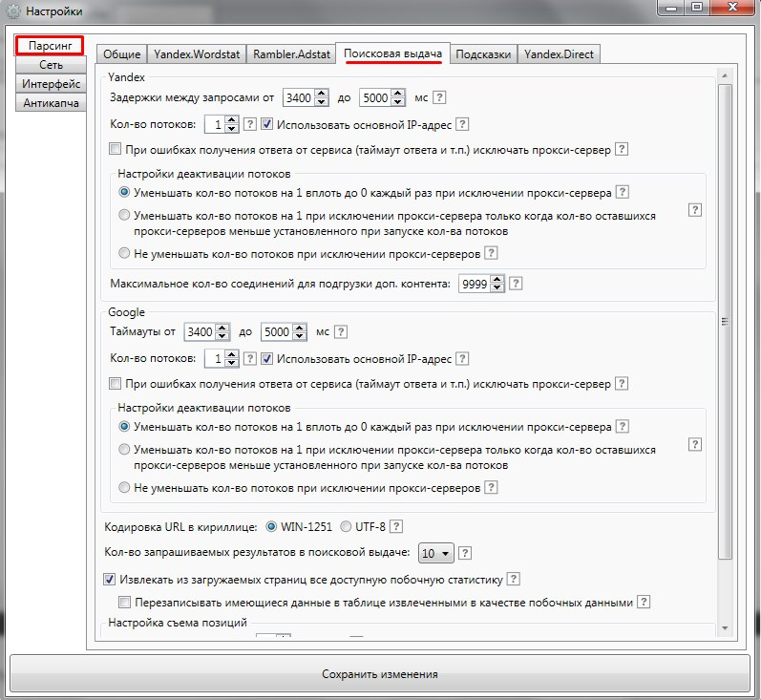Increase Google maximum timeout value
The height and width of the screenshot is (700, 761).
(x=300, y=328)
